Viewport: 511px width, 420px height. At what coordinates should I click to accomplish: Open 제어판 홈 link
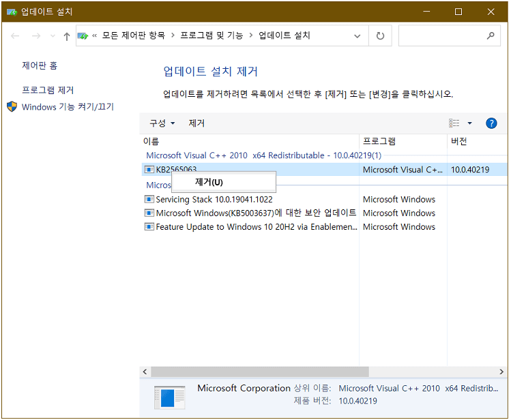(40, 65)
